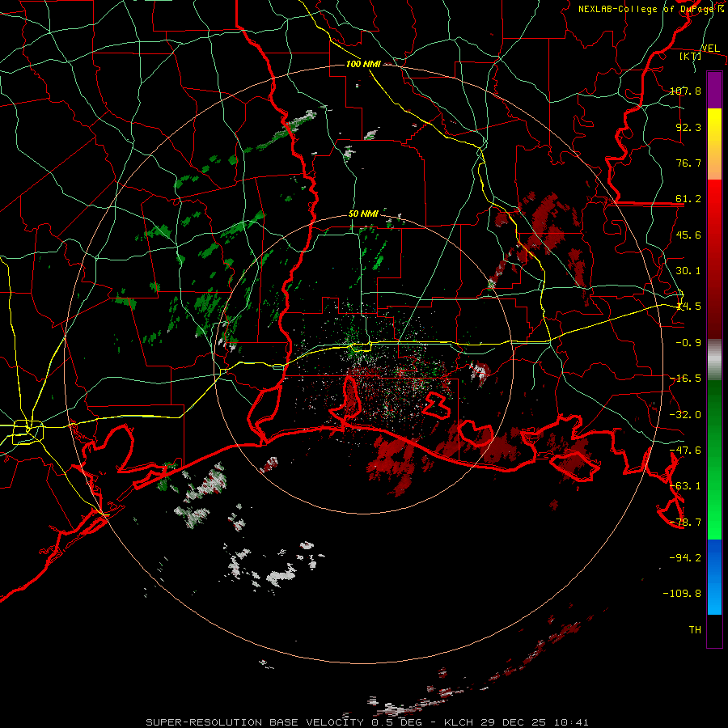Click the 100 NMI range ring label
Image resolution: width=728 pixels, height=728 pixels.
click(x=363, y=64)
